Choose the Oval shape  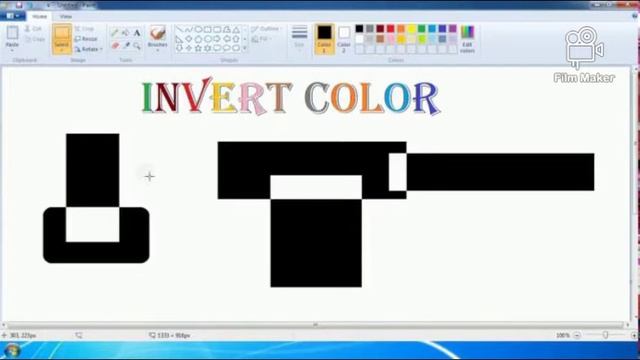pos(198,29)
